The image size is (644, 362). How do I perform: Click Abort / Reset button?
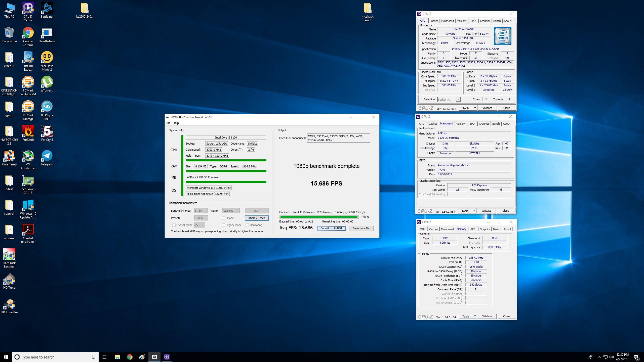coord(256,218)
